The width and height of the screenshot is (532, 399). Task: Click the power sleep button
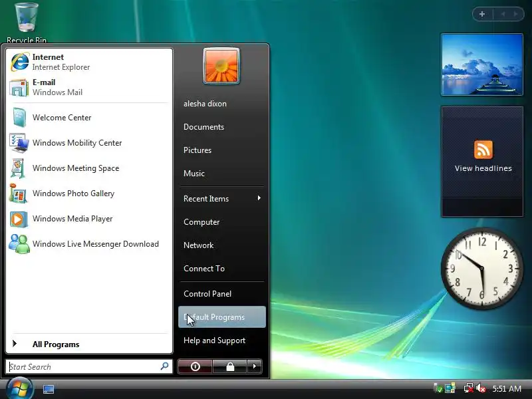(195, 366)
